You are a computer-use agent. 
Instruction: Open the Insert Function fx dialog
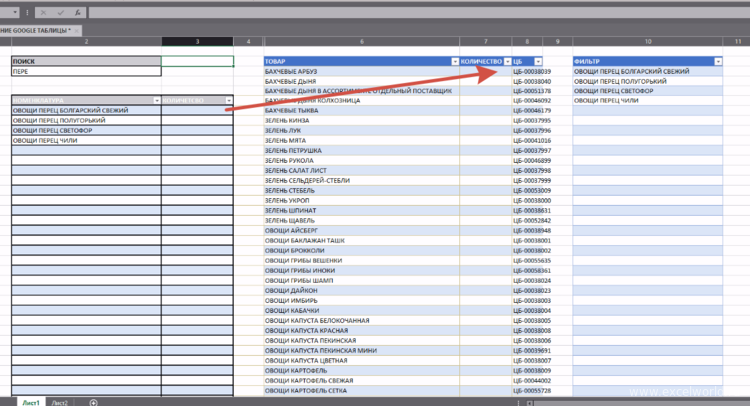coord(77,12)
